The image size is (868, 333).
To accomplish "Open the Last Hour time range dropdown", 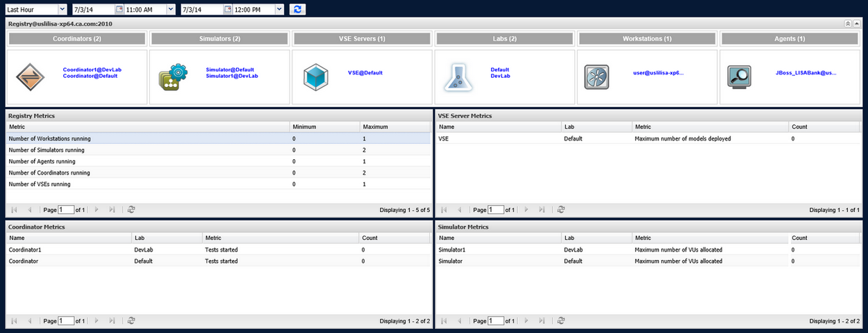I will [x=62, y=10].
